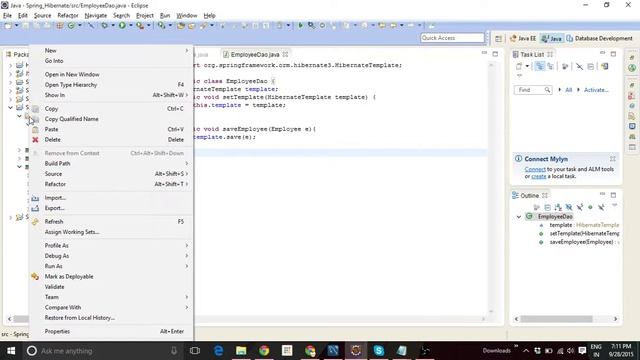The height and width of the screenshot is (360, 640).
Task: Open the Outline view menu arrow
Action: (614, 206)
